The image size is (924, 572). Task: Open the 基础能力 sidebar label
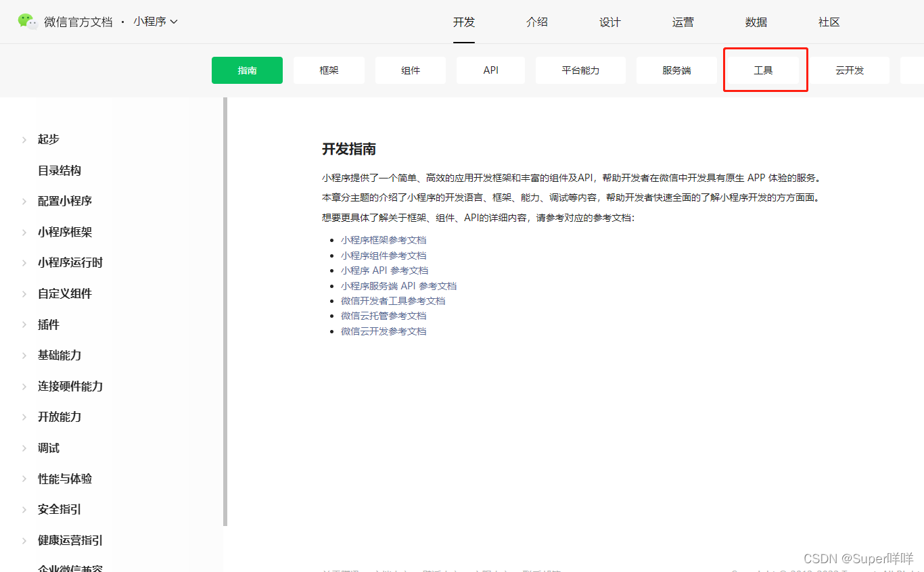pos(60,356)
